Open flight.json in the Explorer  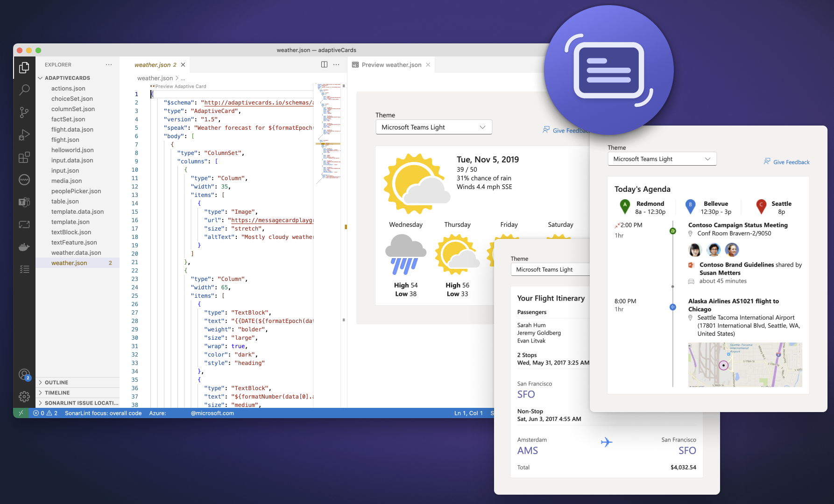(78, 140)
